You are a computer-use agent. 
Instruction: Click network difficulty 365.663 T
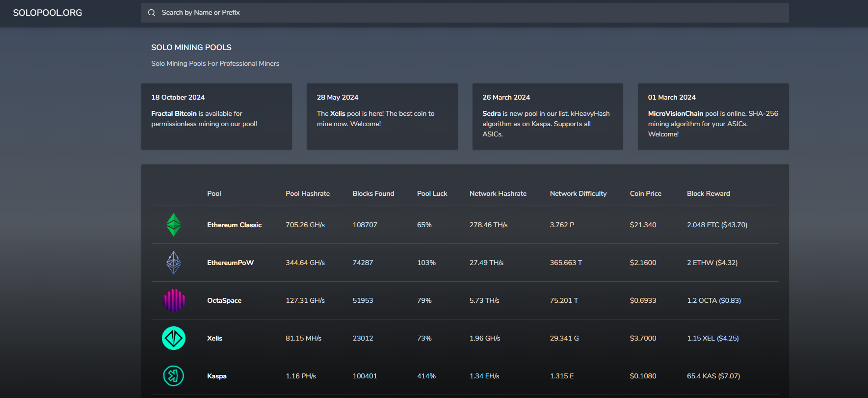(566, 263)
